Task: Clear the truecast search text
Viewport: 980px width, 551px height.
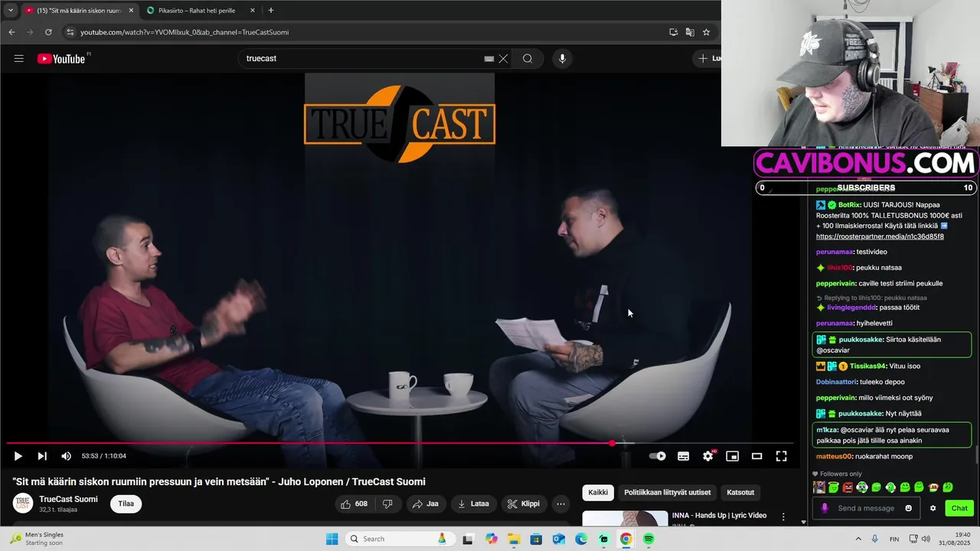Action: click(503, 59)
